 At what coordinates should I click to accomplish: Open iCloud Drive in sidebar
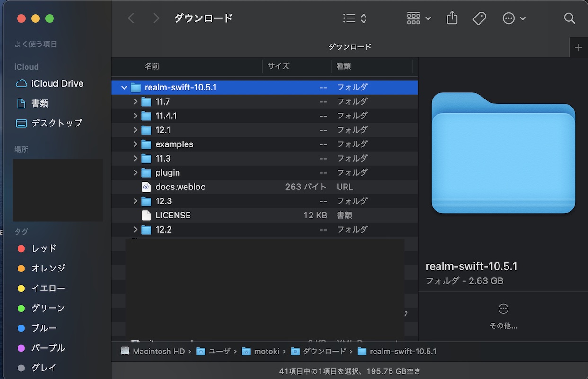(x=57, y=83)
